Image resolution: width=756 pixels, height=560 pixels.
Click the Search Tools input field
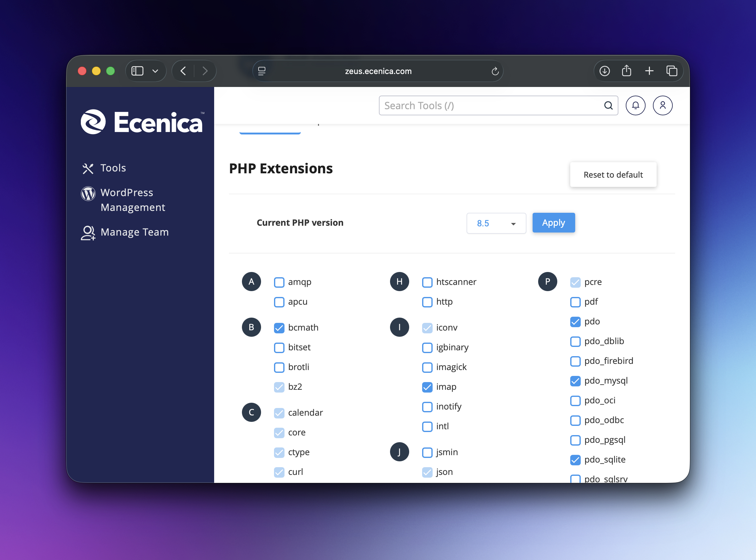point(498,105)
